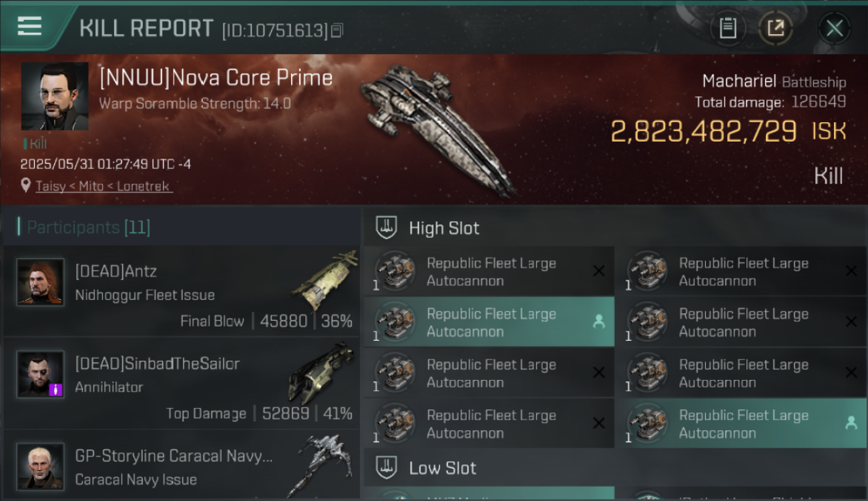Click the Annihilator ship image
Image resolution: width=868 pixels, height=501 pixels.
coord(322,373)
